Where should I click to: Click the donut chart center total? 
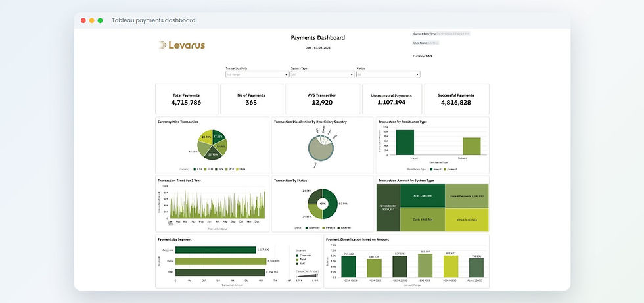tap(323, 204)
